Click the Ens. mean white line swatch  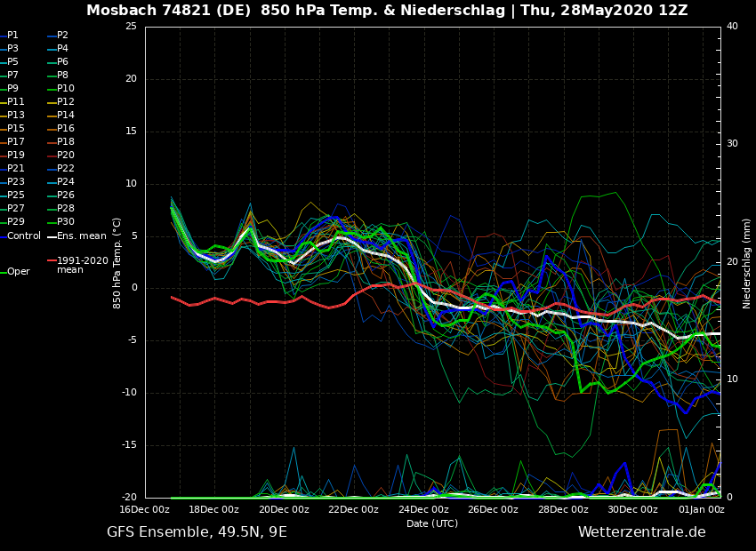[52, 236]
